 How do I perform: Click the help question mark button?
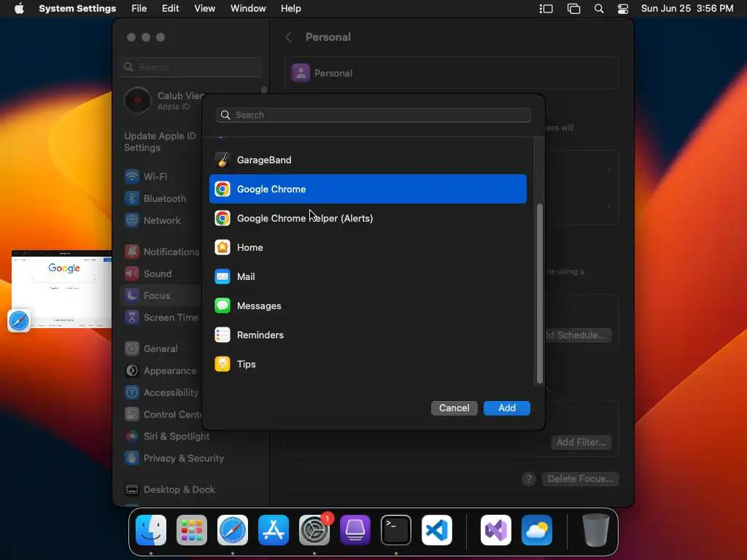[x=529, y=478]
